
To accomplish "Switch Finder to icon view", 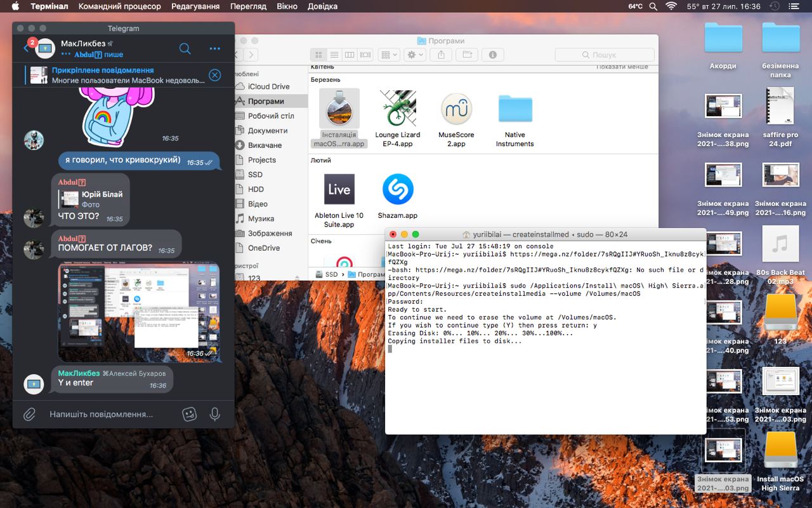I will pos(318,55).
